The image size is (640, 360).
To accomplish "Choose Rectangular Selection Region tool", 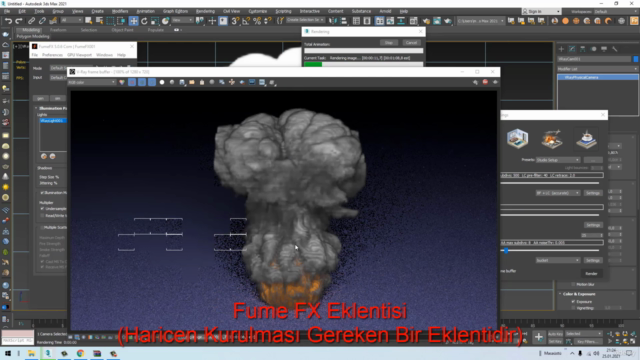I will tap(110, 21).
